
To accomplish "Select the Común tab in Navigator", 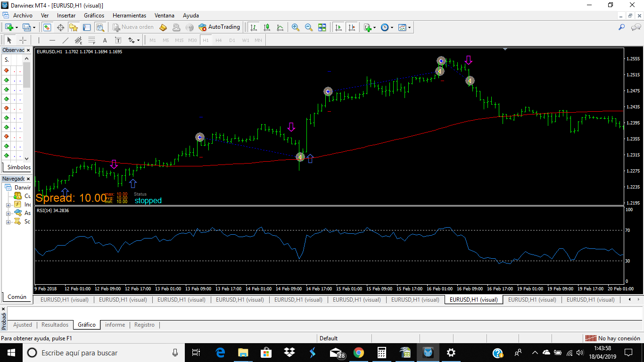I will tap(17, 297).
